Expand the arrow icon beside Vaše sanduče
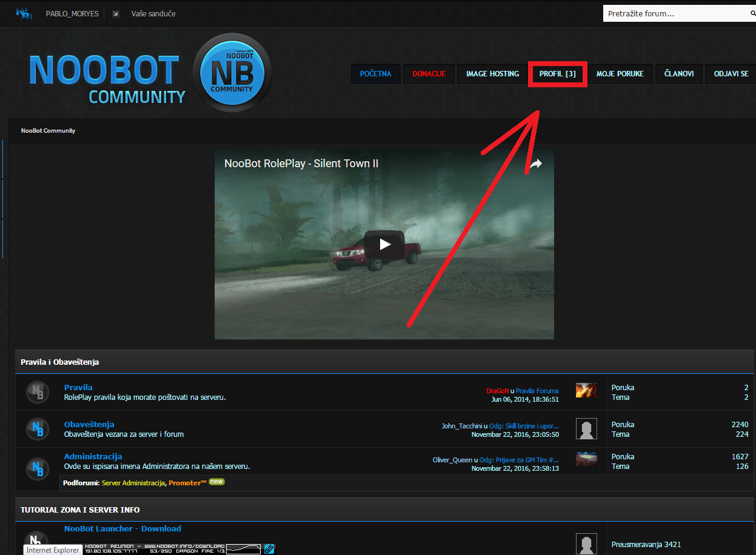The width and height of the screenshot is (756, 555). (116, 14)
